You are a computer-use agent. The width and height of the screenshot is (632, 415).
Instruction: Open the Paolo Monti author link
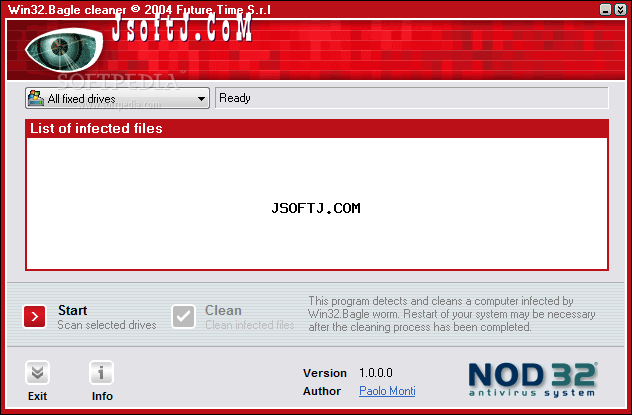[387, 391]
